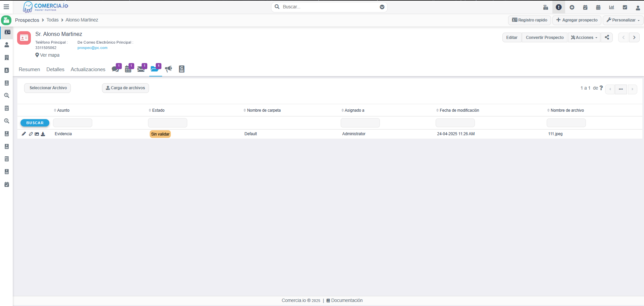Open the calendar grid icon in top bar
Image resolution: width=644 pixels, height=306 pixels.
tap(598, 7)
